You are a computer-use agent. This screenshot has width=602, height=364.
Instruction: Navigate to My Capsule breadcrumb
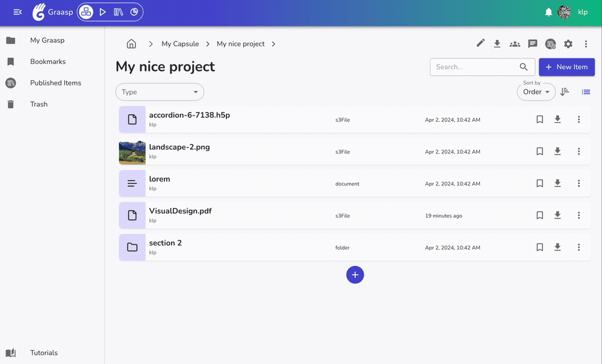[x=180, y=44]
